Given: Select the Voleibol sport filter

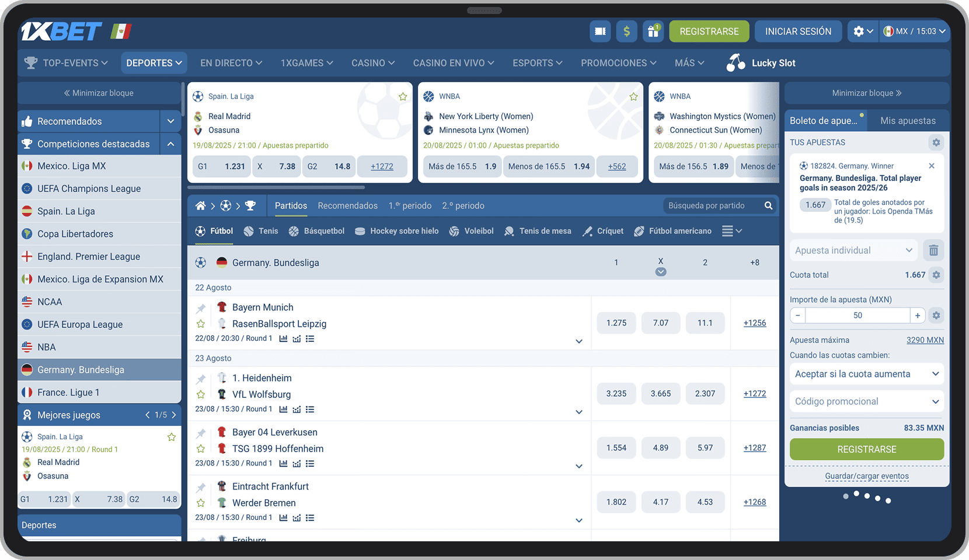Looking at the screenshot, I should point(471,231).
